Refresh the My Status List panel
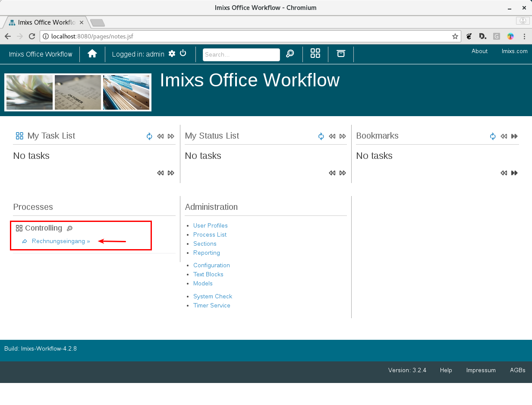Viewport: 532px width, 405px height. 321,136
